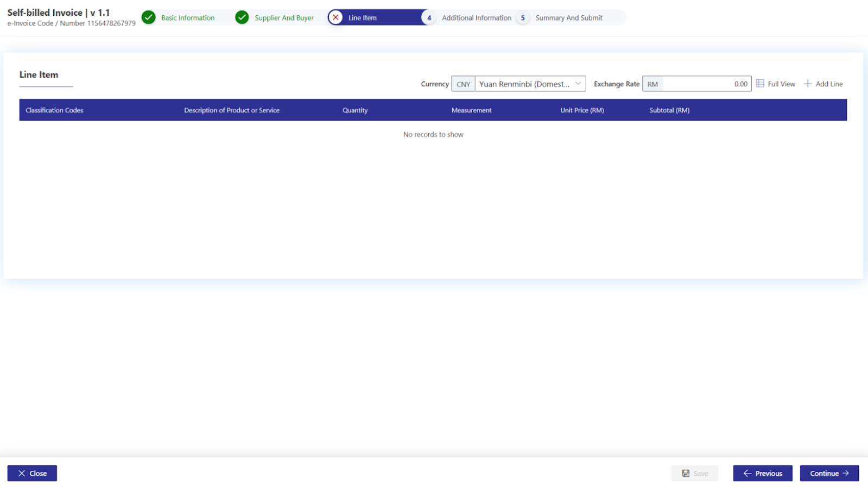The image size is (868, 491).
Task: Click the green checkmark beside Supplier And Buyer
Action: click(x=242, y=17)
